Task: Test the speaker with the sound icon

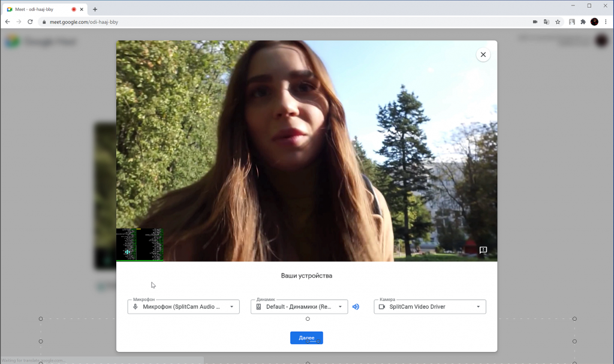Action: [x=356, y=307]
